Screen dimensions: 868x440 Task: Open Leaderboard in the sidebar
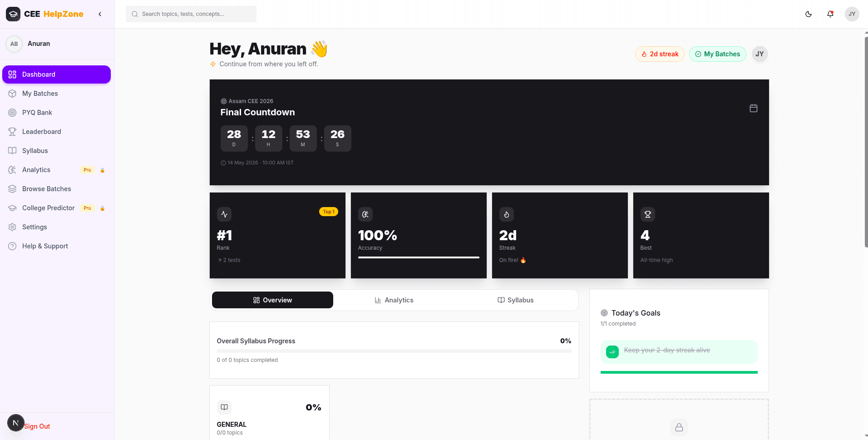pyautogui.click(x=56, y=132)
